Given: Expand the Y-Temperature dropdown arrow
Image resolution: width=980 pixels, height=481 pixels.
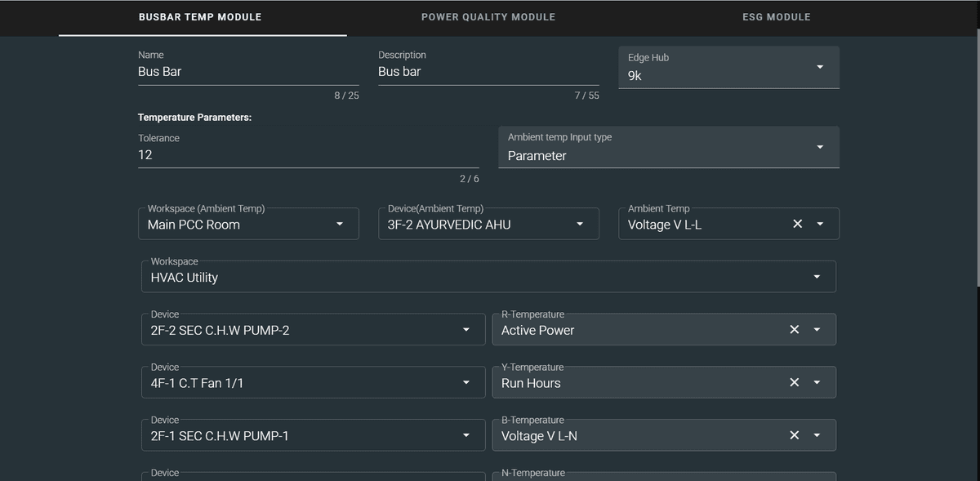Looking at the screenshot, I should click(x=817, y=383).
